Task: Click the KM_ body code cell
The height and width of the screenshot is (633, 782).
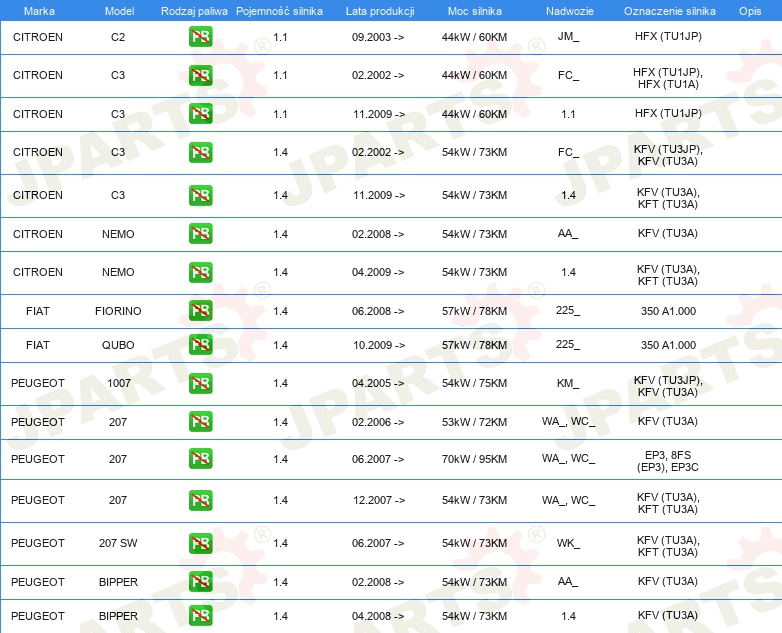Action: tap(568, 383)
